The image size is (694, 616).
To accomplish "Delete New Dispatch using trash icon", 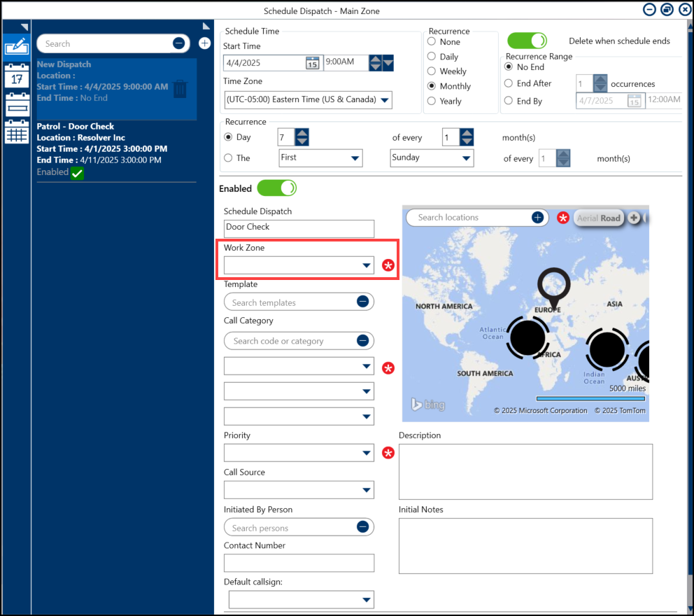I will [x=180, y=89].
